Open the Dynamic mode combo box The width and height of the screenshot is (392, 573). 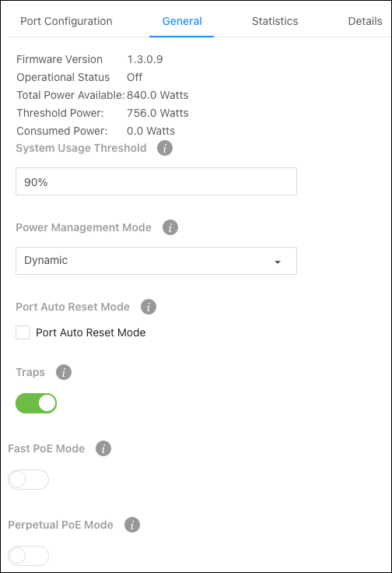tap(156, 261)
